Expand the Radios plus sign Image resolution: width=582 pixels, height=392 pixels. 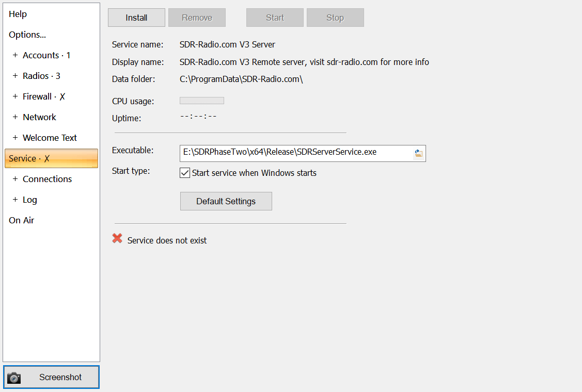click(x=15, y=76)
